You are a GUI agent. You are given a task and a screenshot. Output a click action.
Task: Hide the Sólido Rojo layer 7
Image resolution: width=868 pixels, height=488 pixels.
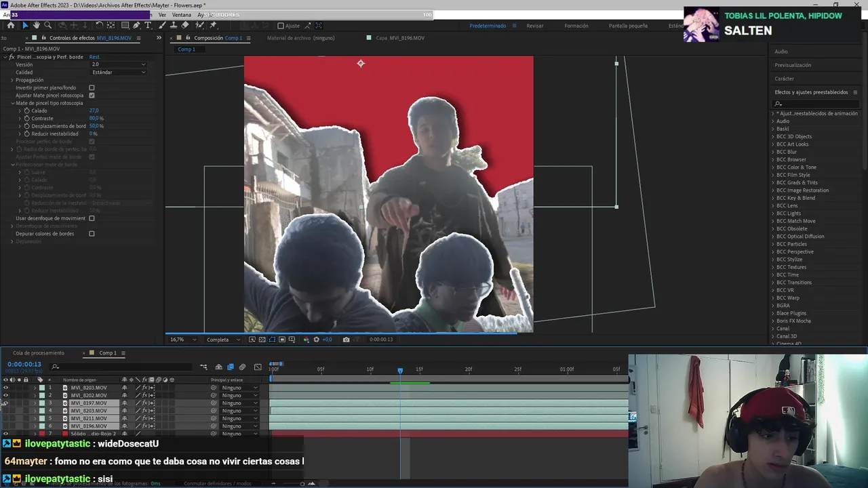click(x=6, y=434)
